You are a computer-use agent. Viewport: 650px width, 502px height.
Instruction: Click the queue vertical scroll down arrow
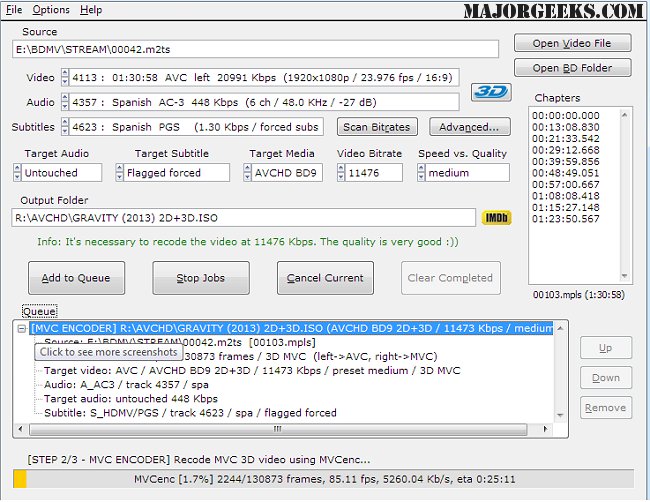[x=560, y=415]
